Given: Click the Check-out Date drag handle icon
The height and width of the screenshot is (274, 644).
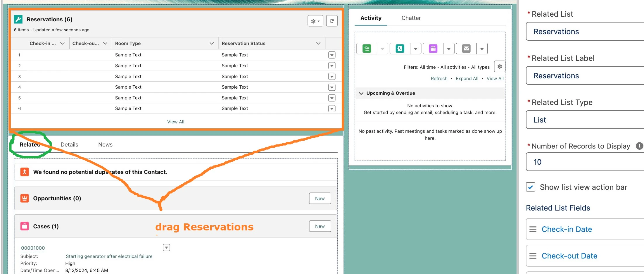Looking at the screenshot, I should tap(533, 256).
